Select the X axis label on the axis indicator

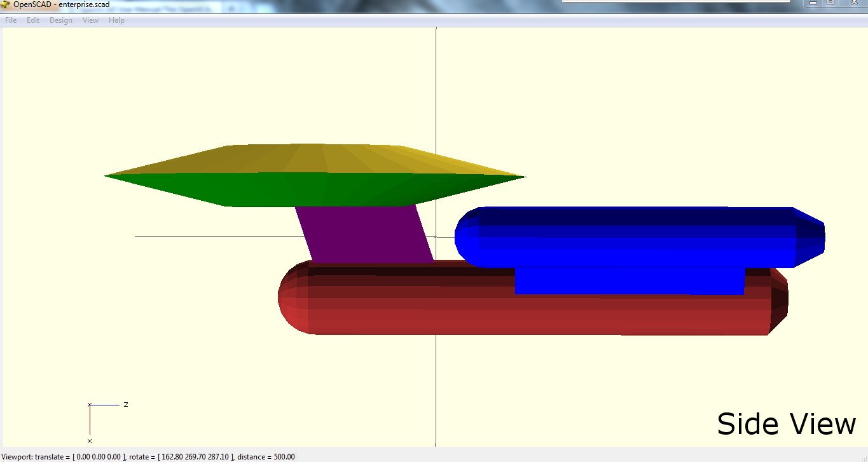click(x=90, y=440)
